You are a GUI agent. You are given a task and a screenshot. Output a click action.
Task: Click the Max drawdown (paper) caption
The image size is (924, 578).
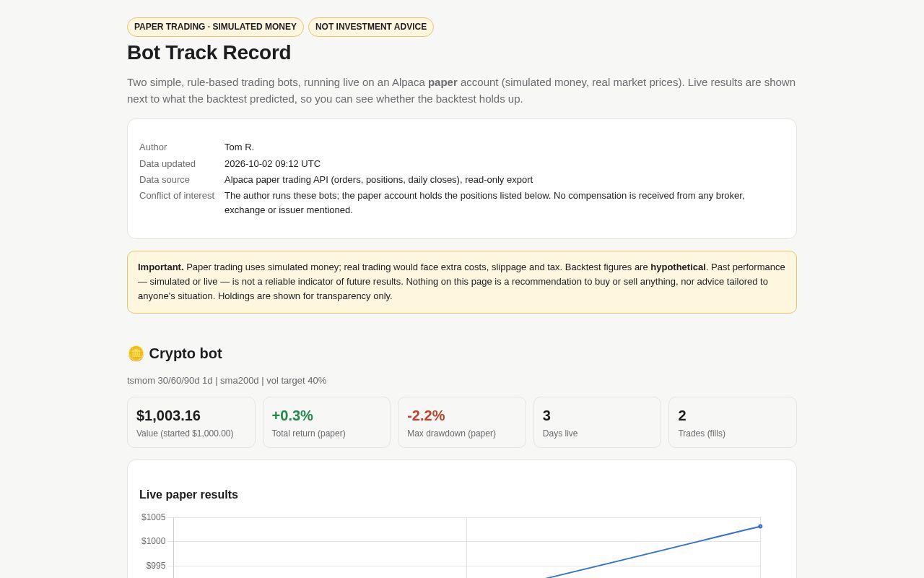click(x=451, y=433)
